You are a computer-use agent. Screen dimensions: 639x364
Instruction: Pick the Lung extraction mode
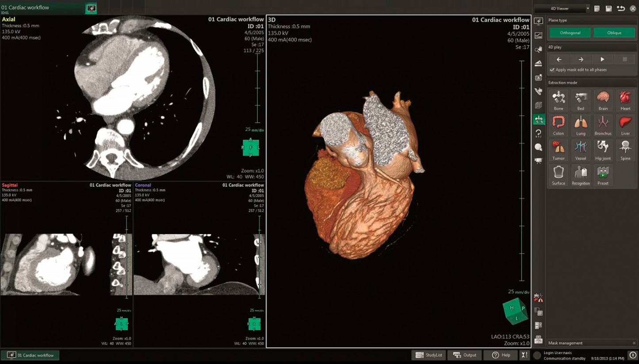coord(581,125)
